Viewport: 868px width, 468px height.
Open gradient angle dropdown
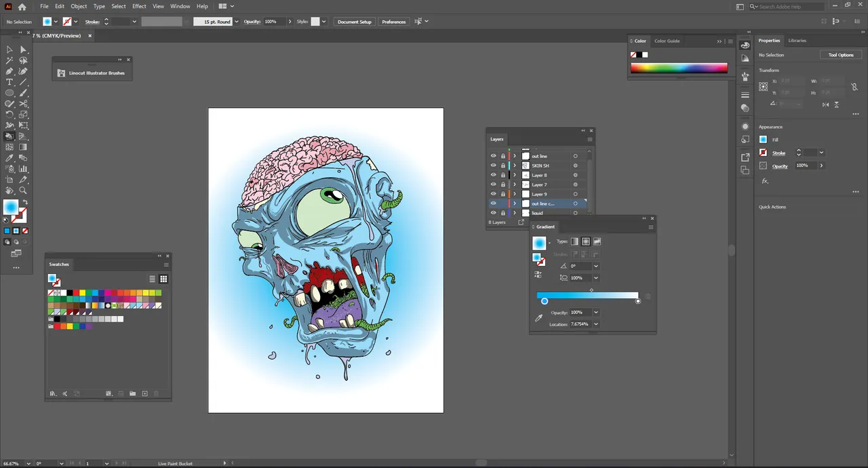pyautogui.click(x=596, y=266)
